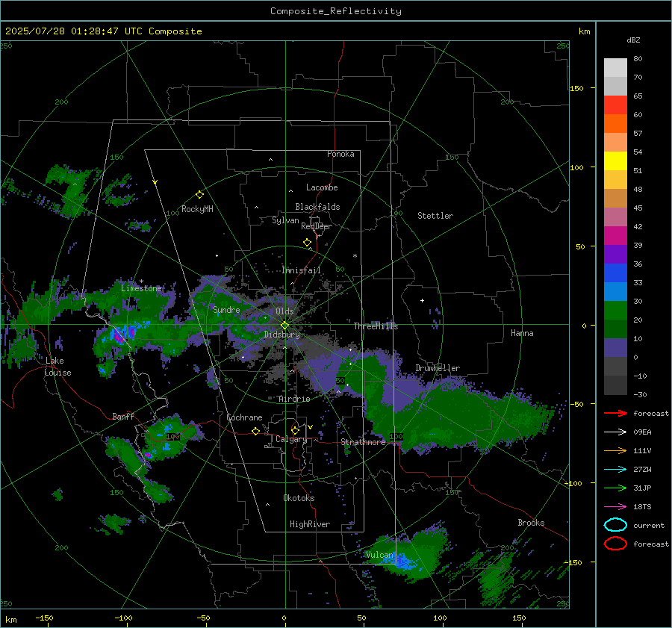
Task: Click the green 31JP arrow legend
Action: click(615, 488)
